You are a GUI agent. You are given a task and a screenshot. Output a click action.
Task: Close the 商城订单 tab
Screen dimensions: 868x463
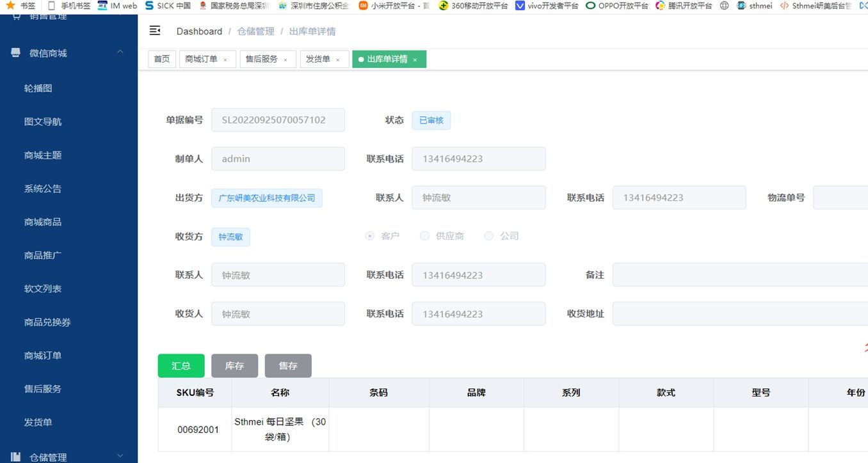click(225, 59)
